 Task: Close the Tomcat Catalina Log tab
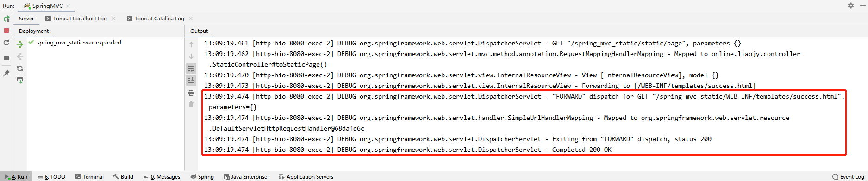191,19
